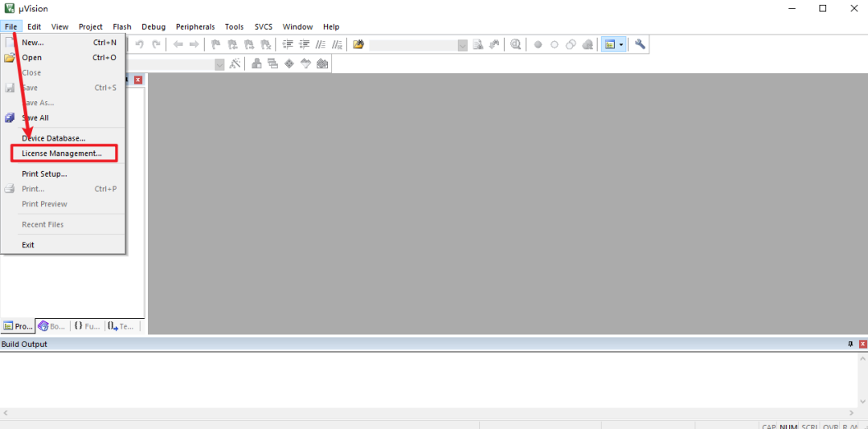The image size is (868, 429).
Task: Toggle a bookmark with the flag icon
Action: click(216, 44)
